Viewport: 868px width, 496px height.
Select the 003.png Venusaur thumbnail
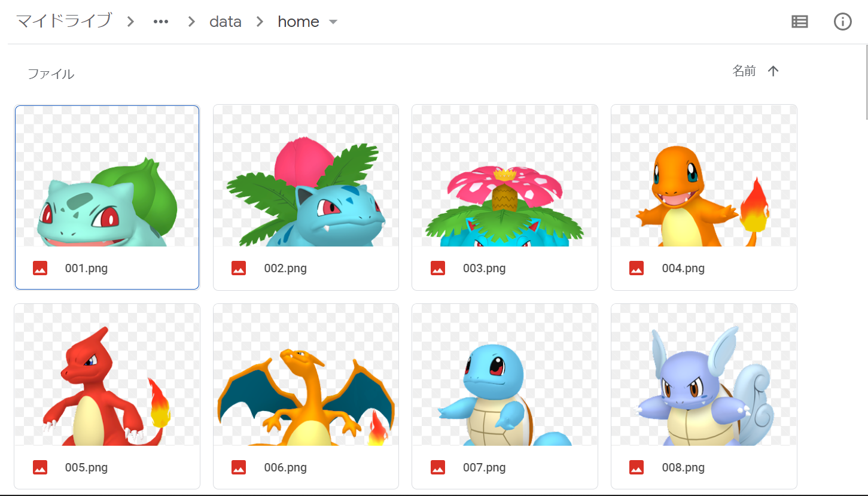[x=505, y=176]
